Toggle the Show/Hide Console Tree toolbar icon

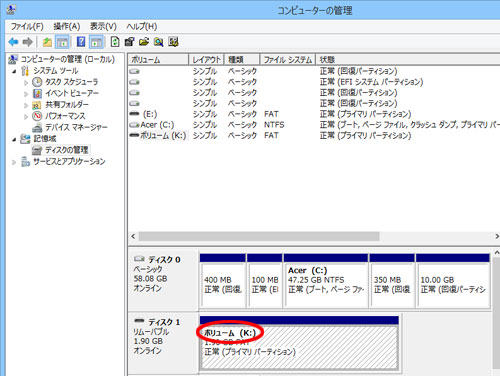coord(62,42)
